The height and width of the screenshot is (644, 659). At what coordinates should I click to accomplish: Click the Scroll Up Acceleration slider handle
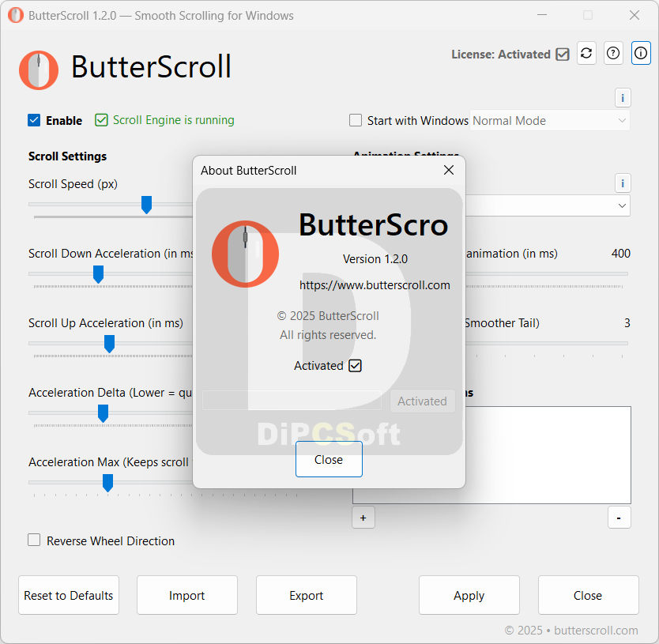[x=109, y=344]
